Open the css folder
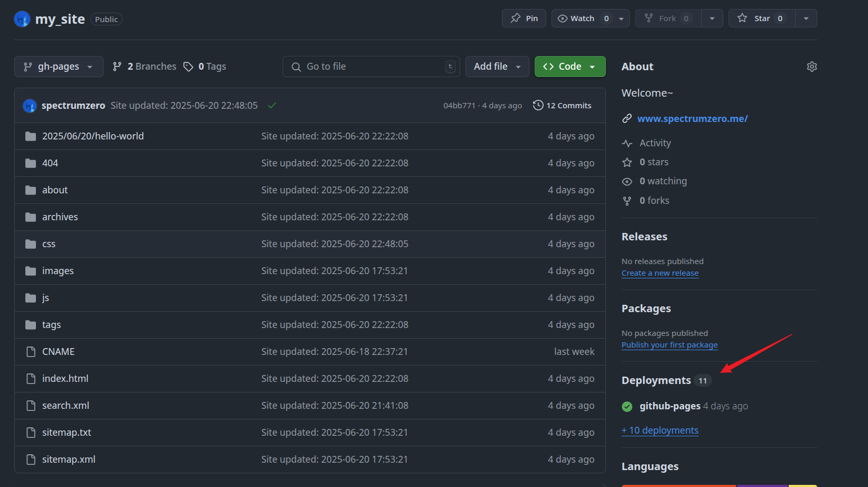Image resolution: width=868 pixels, height=487 pixels. (x=49, y=244)
